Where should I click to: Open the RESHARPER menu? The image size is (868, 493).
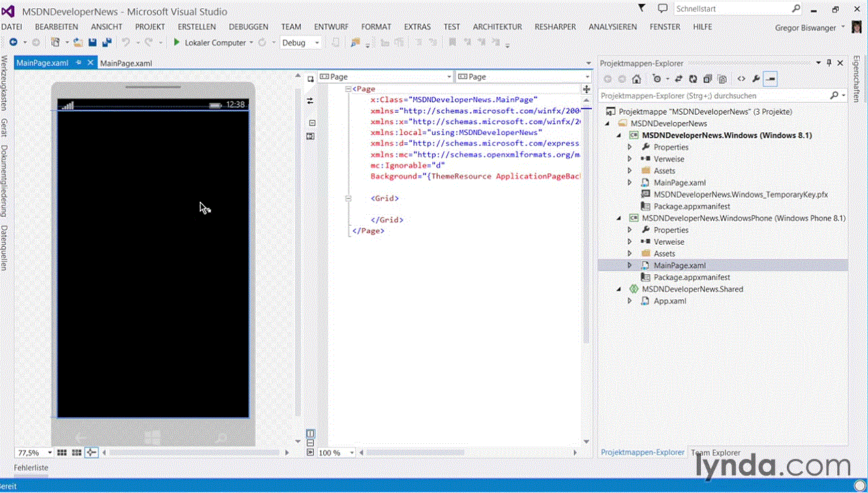tap(555, 27)
